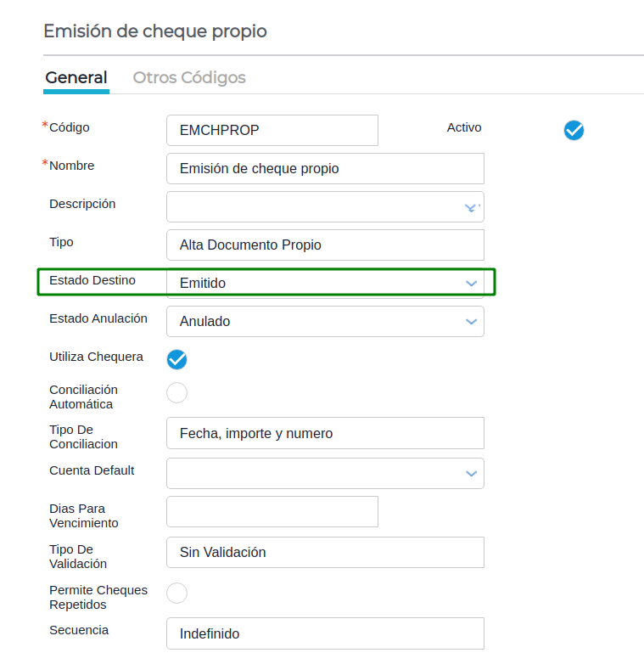Enable Conciliación Automática checkbox

click(176, 393)
